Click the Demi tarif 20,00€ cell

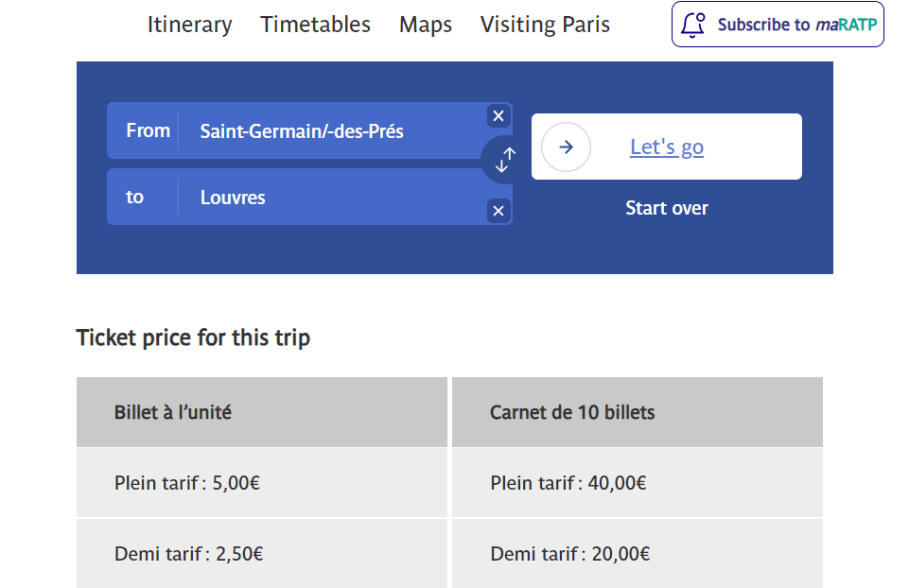tap(638, 553)
